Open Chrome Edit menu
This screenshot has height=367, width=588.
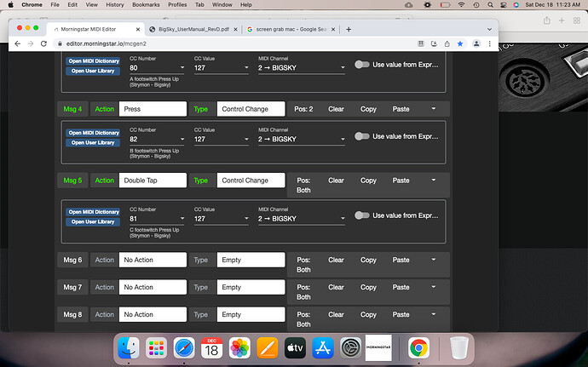coord(72,5)
